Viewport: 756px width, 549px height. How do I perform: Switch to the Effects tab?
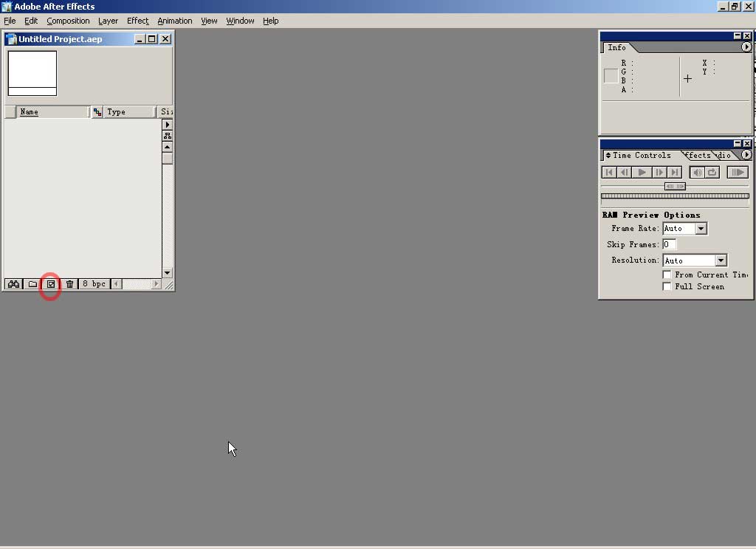(x=698, y=155)
